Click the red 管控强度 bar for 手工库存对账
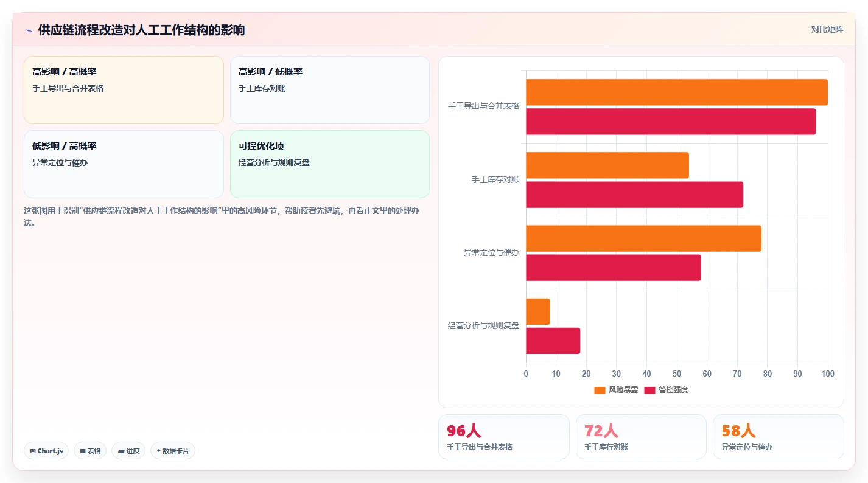Screen dimensions: 868x483 click(x=635, y=195)
